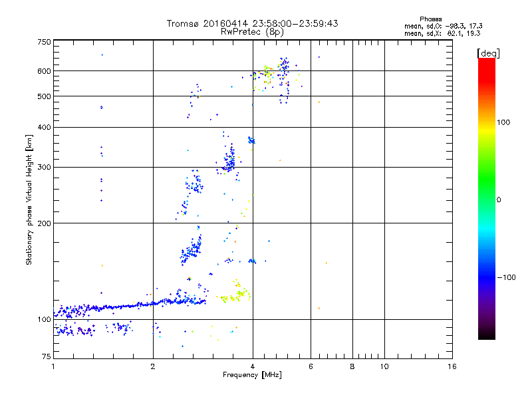The image size is (532, 399).
Task: Click the y-axis tick label '500'
Action: point(44,96)
